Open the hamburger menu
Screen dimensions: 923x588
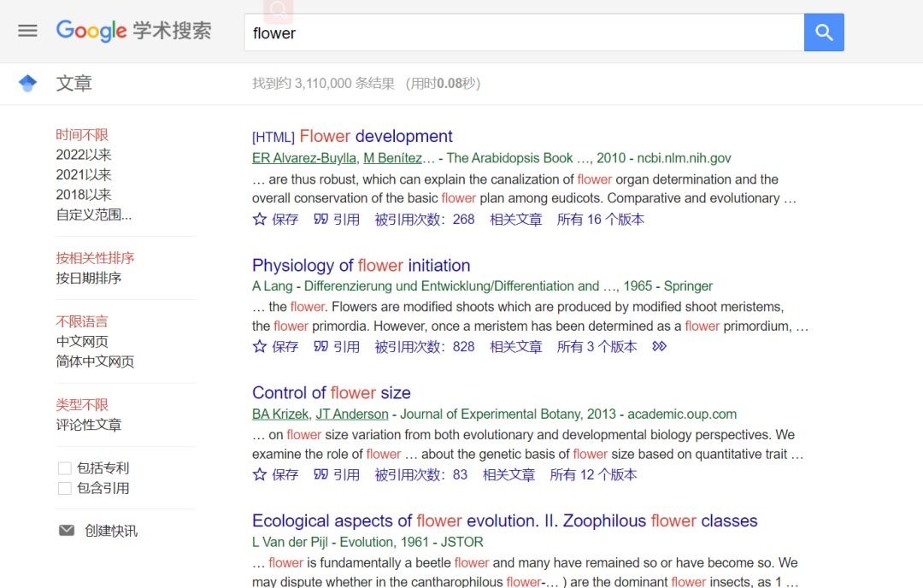click(28, 31)
